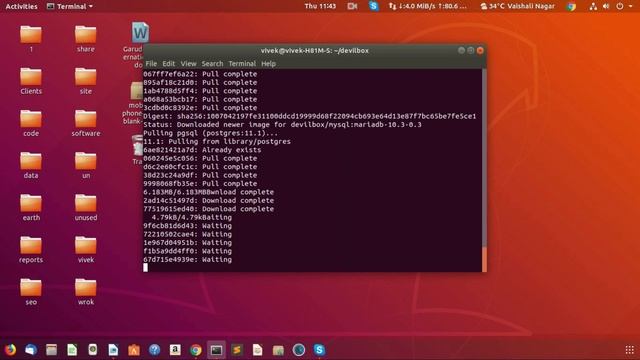Viewport: 640px width, 360px height.
Task: Open the power system menu icon
Action: pos(620,6)
